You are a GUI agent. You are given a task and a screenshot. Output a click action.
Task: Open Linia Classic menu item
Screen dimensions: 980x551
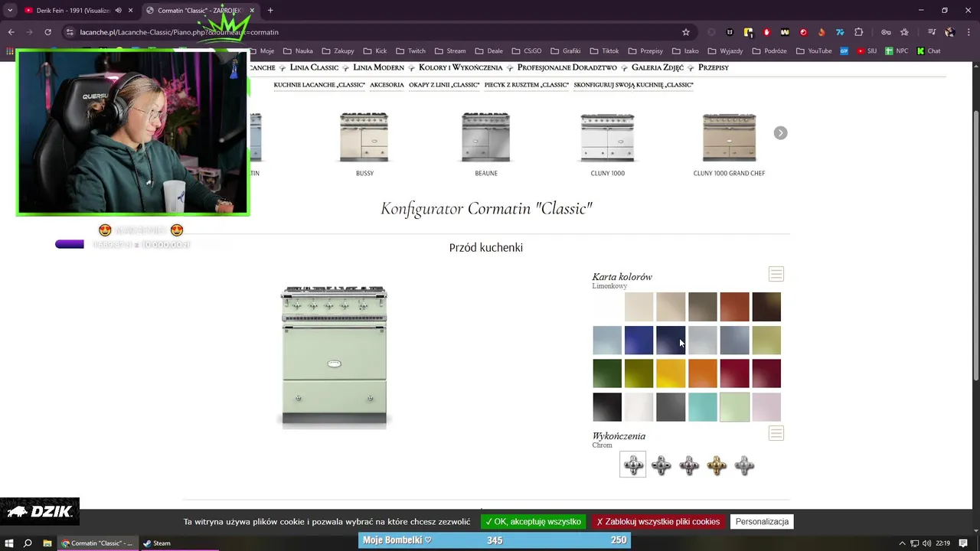click(314, 67)
